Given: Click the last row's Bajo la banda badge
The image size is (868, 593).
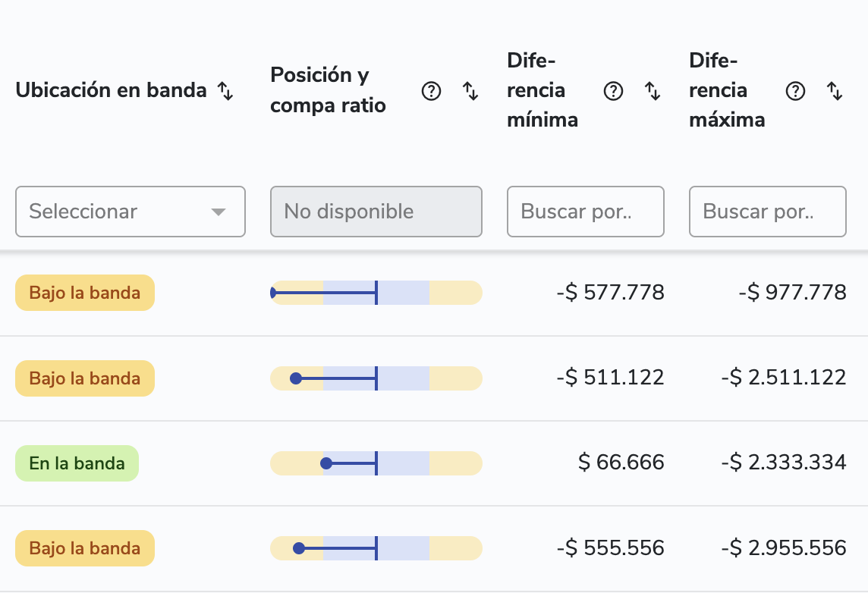Looking at the screenshot, I should point(85,548).
